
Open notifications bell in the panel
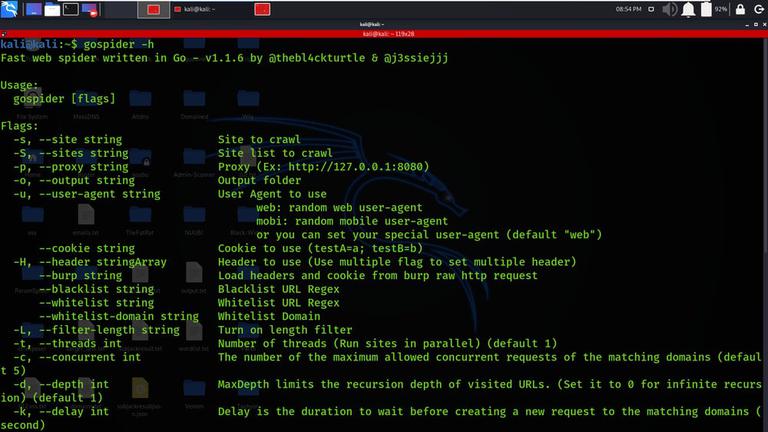pos(688,9)
